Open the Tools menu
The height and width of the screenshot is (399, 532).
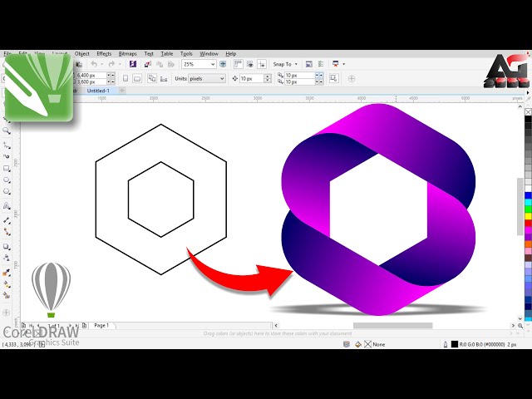186,53
